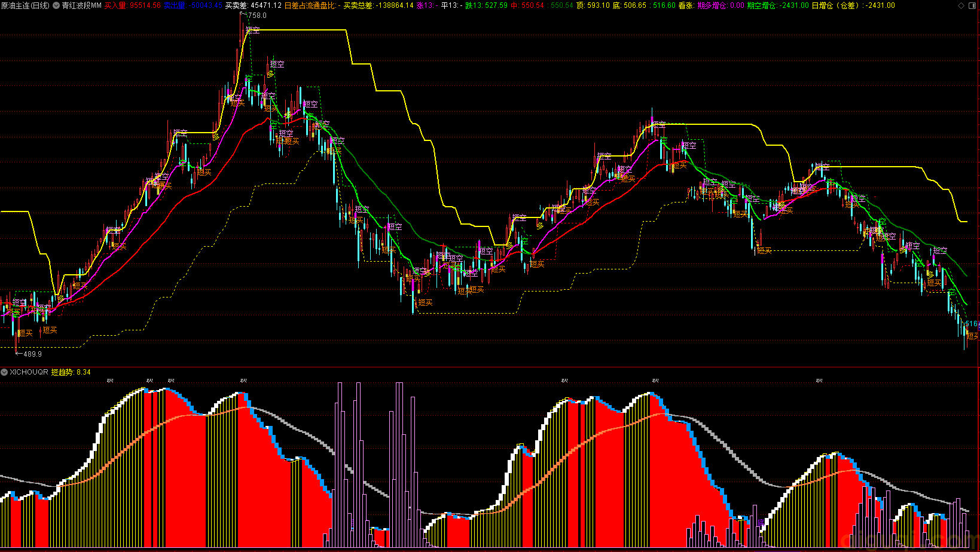Click the 期空增仓: -2431.00 value
Image resolution: width=980 pixels, height=552 pixels.
tap(778, 5)
